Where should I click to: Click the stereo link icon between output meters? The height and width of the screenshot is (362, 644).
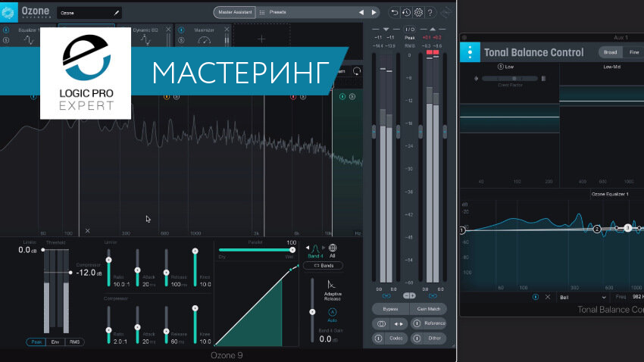[x=409, y=295]
